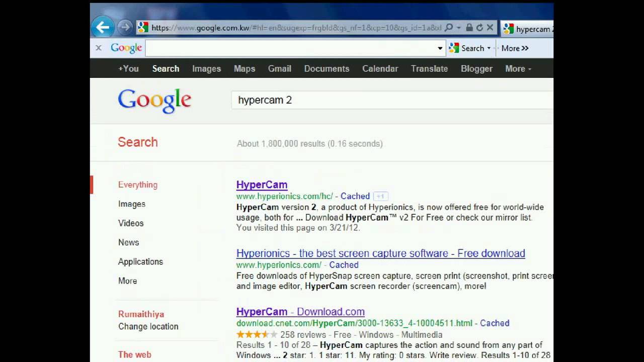Click the green URL www.hyperionics.com/hc/
The image size is (644, 362).
[284, 196]
